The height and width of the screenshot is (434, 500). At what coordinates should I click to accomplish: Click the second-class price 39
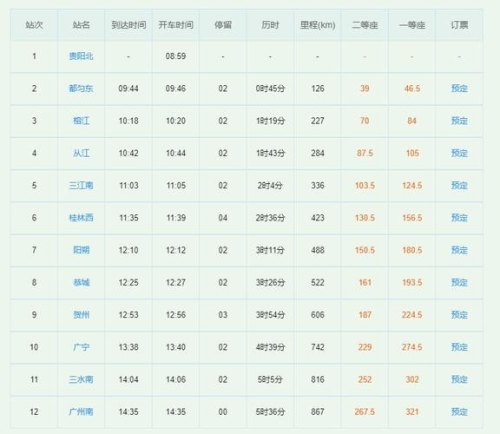pyautogui.click(x=365, y=88)
